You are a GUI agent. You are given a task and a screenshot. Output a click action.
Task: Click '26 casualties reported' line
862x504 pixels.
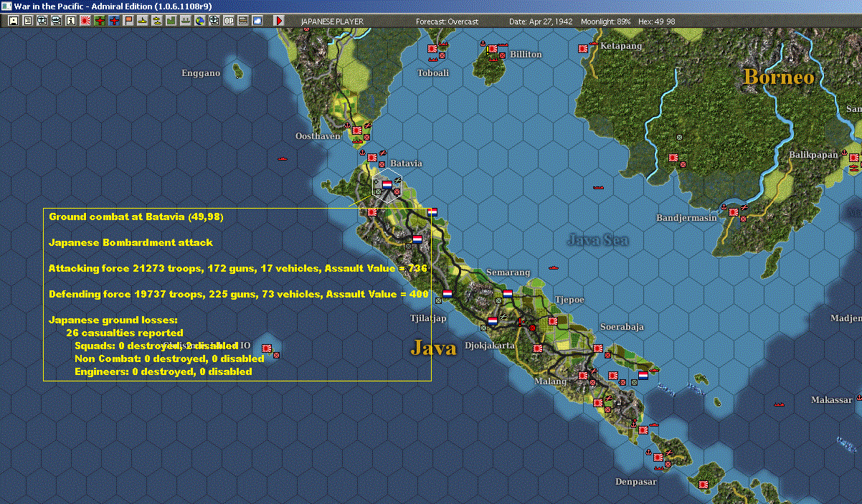125,333
